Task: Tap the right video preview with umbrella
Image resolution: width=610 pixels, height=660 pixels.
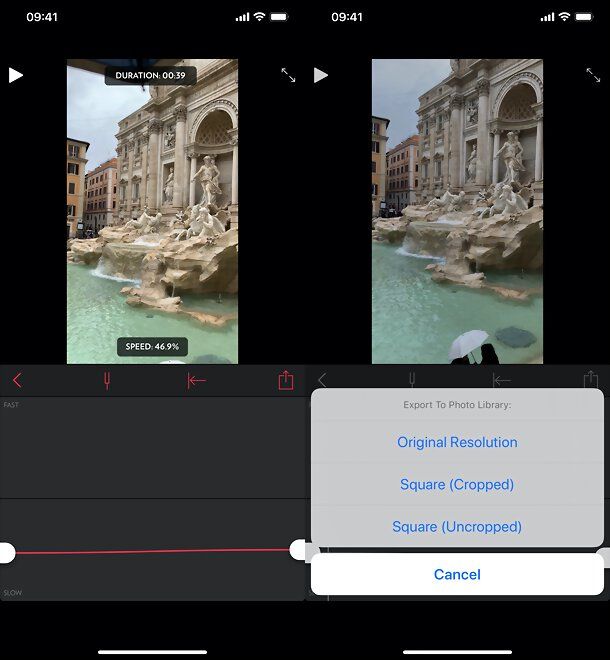Action: coord(457,211)
